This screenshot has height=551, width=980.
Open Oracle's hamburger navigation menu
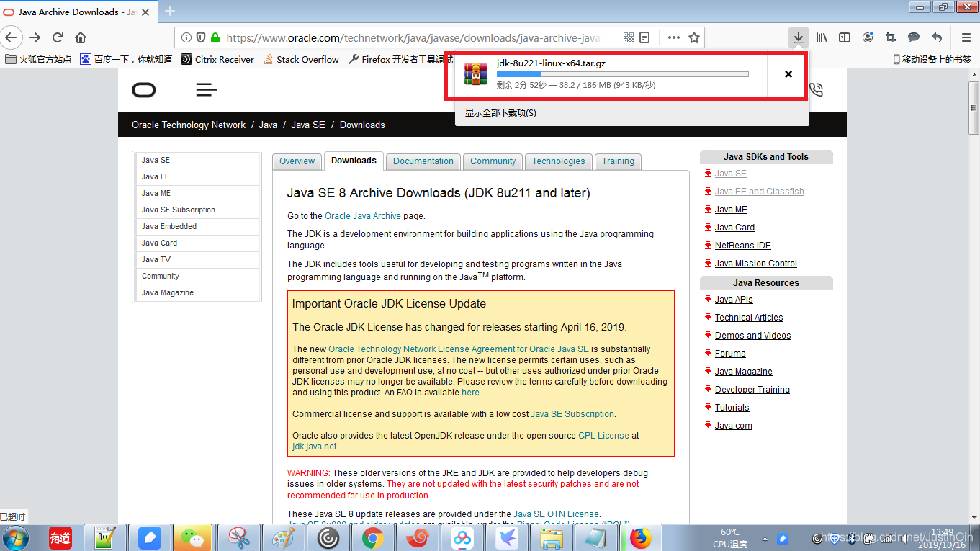coord(206,89)
